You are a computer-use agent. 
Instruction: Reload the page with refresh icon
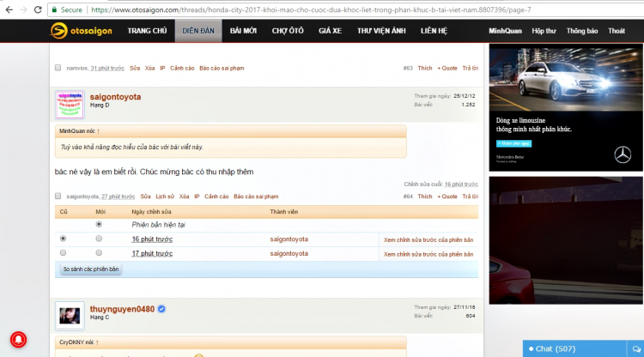(x=38, y=9)
